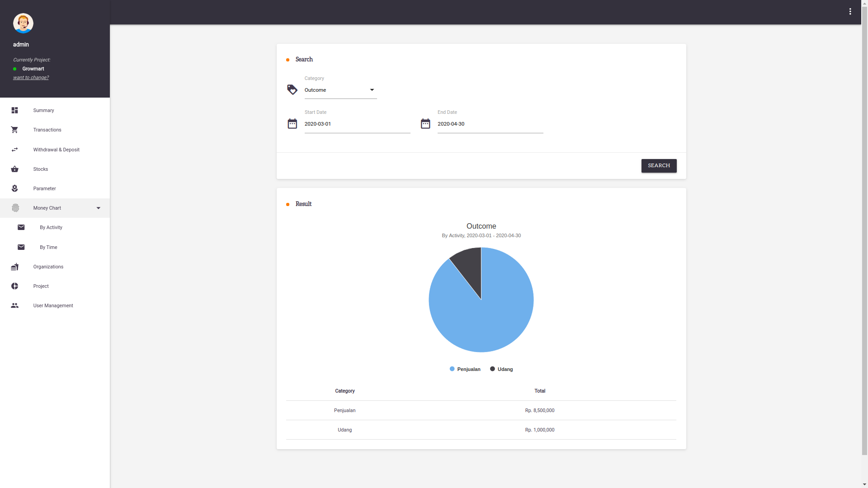Screen dimensions: 868x488
Task: Click the User Management people icon
Action: [x=14, y=306]
